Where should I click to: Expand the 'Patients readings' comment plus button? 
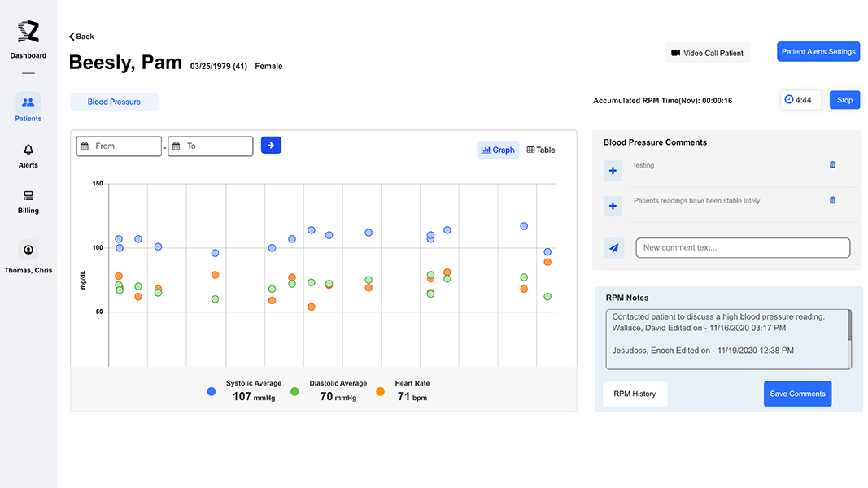[613, 206]
